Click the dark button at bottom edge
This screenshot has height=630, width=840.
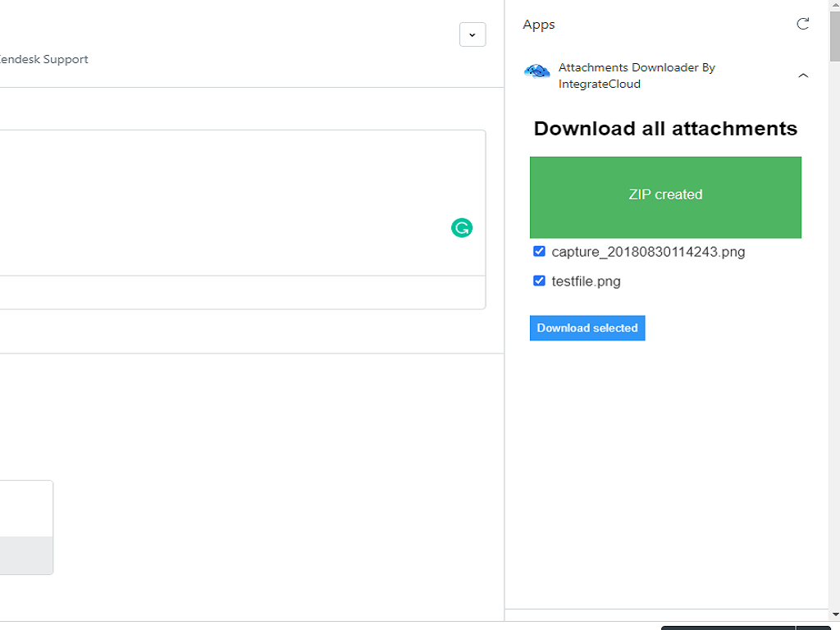click(x=728, y=628)
